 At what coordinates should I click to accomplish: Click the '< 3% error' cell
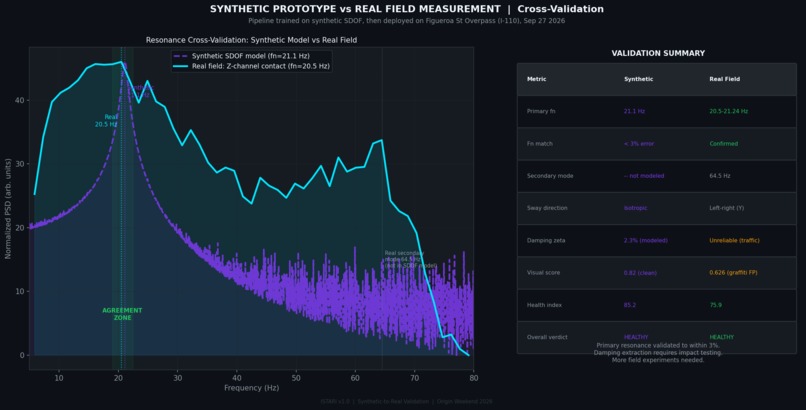pyautogui.click(x=638, y=144)
